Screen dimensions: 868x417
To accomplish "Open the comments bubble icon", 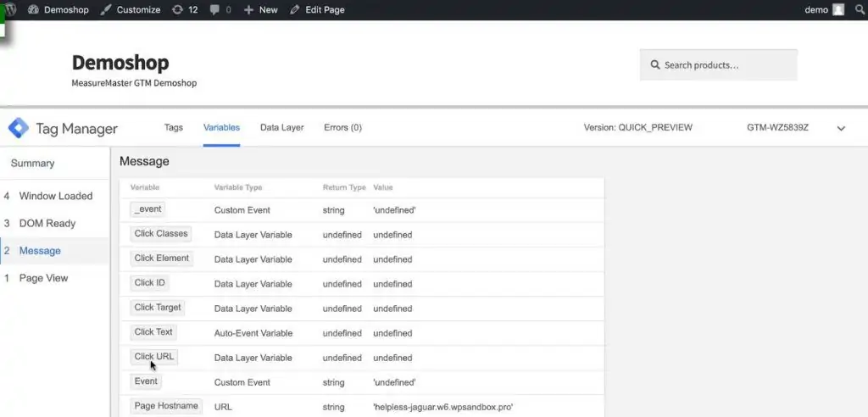I will tap(214, 10).
